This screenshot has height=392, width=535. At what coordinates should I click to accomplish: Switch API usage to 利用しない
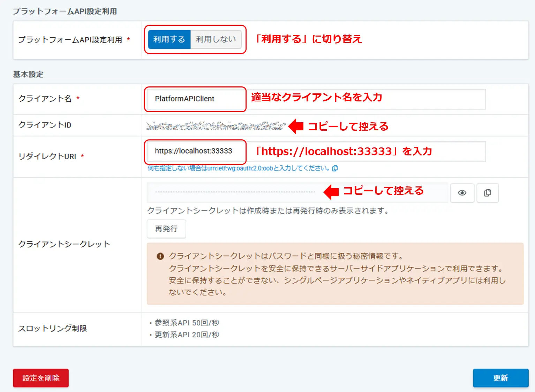(216, 39)
